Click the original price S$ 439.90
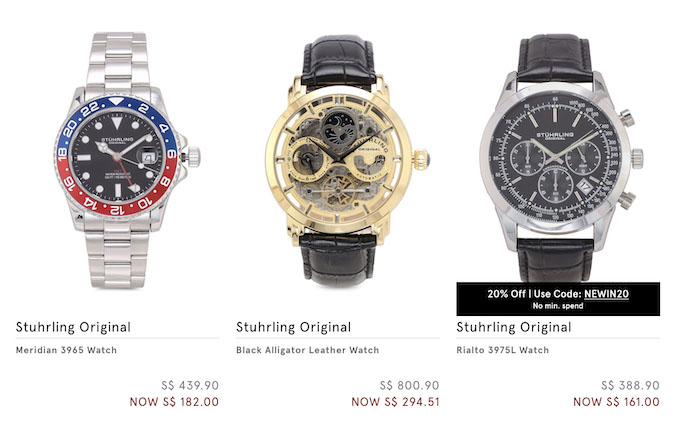Screen dimensions: 700x431 click(x=190, y=385)
